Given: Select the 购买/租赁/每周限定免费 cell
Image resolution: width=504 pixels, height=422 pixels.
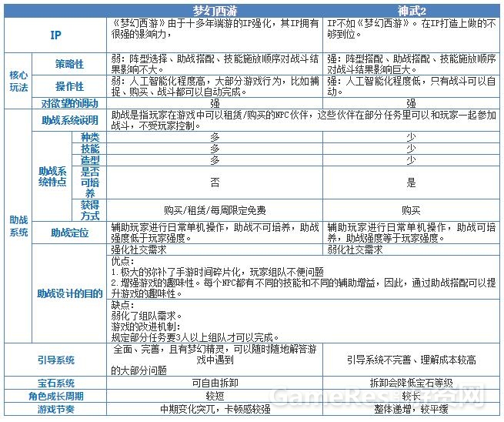Looking at the screenshot, I should (x=215, y=210).
